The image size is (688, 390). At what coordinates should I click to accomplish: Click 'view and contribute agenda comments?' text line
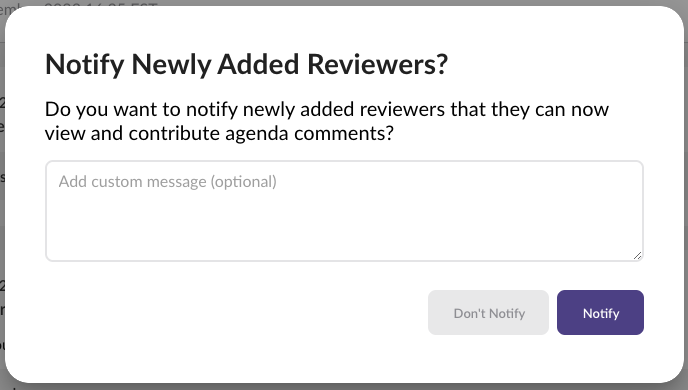pos(219,133)
